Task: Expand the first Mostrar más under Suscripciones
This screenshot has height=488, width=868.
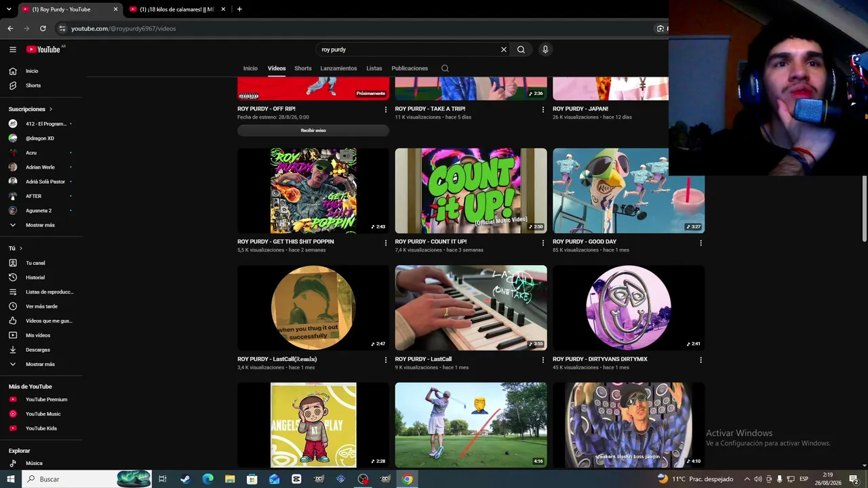Action: 41,225
